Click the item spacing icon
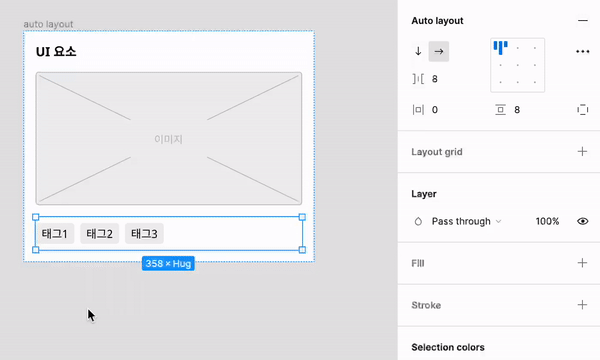Image resolution: width=600 pixels, height=360 pixels. tap(418, 79)
